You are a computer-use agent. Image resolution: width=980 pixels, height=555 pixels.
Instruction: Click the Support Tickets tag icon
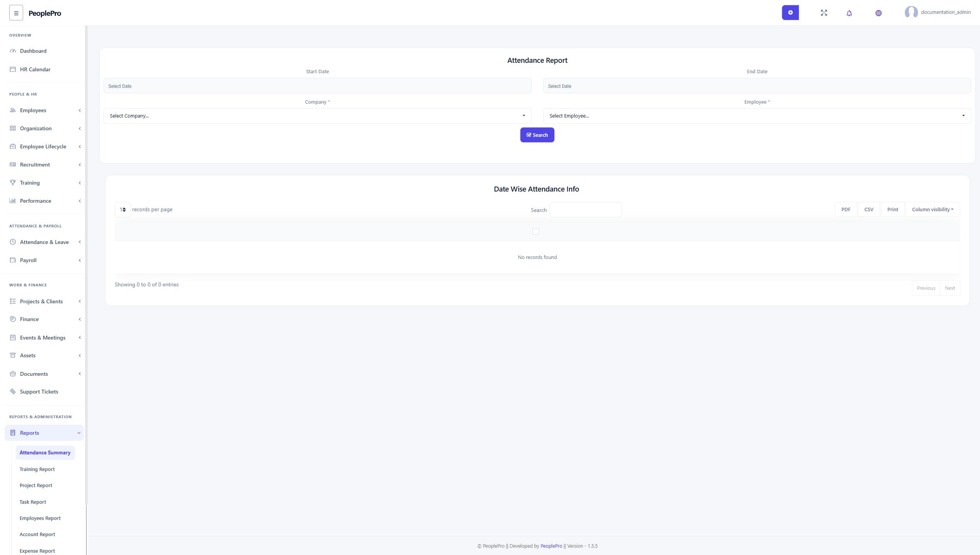(13, 392)
